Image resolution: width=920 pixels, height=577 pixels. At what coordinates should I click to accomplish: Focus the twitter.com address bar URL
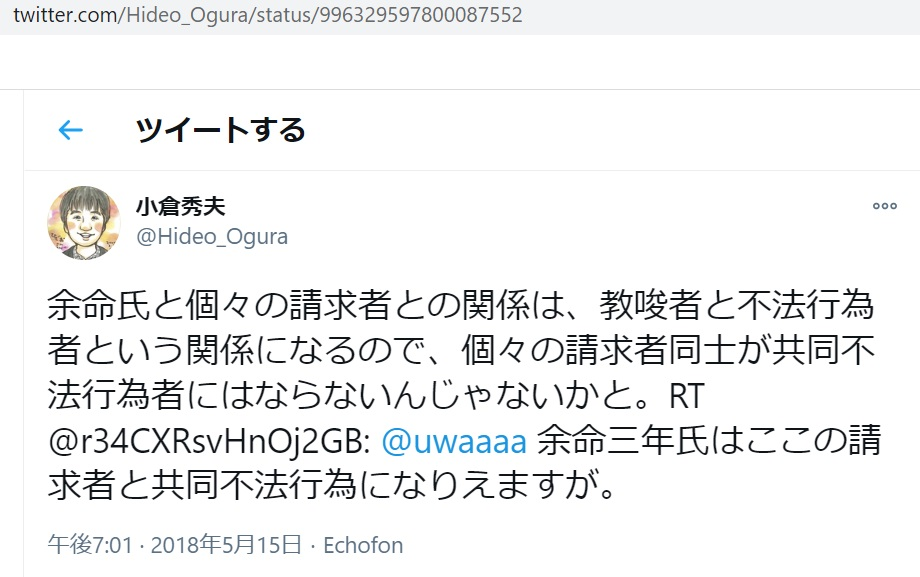268,15
